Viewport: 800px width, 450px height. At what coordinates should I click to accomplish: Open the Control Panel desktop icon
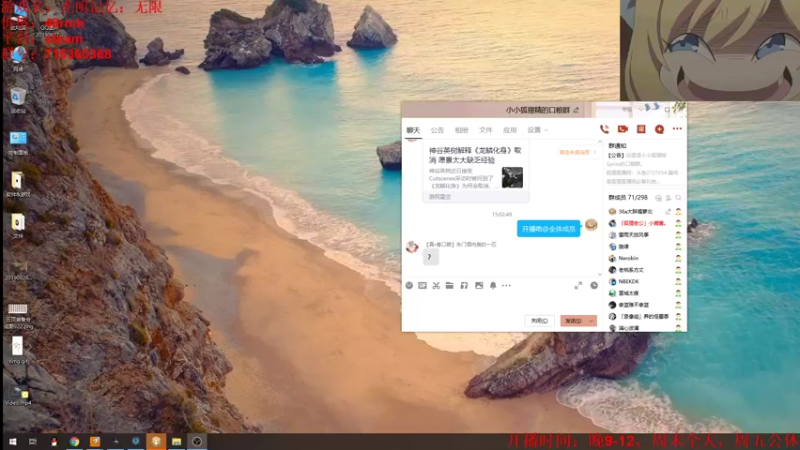pos(18,142)
